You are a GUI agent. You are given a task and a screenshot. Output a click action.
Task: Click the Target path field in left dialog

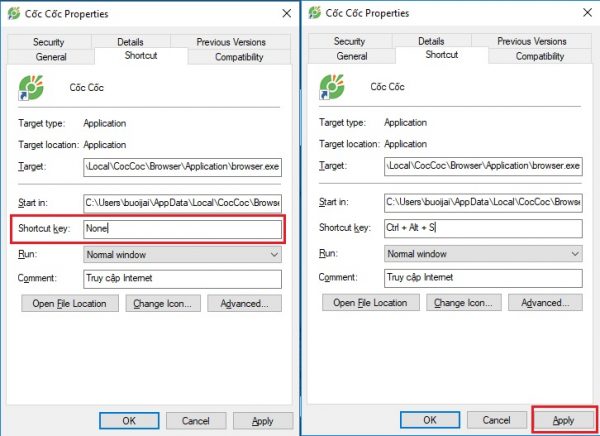(183, 167)
